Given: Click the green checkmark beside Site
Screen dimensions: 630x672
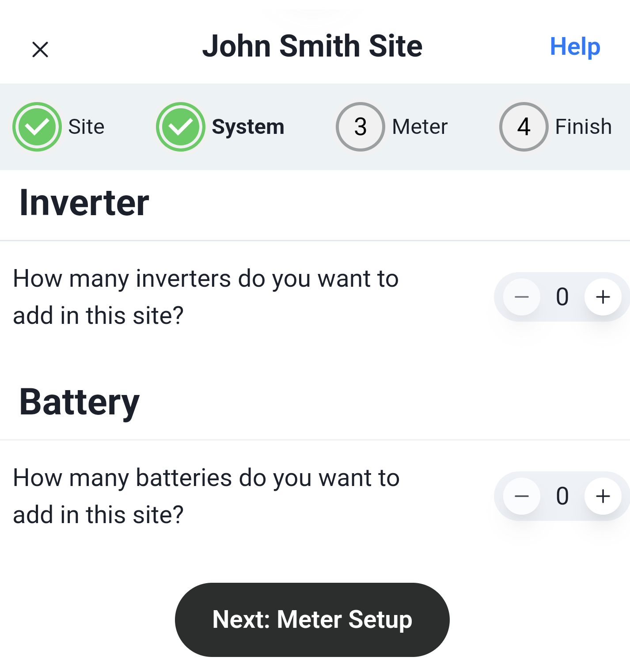Looking at the screenshot, I should [x=37, y=127].
